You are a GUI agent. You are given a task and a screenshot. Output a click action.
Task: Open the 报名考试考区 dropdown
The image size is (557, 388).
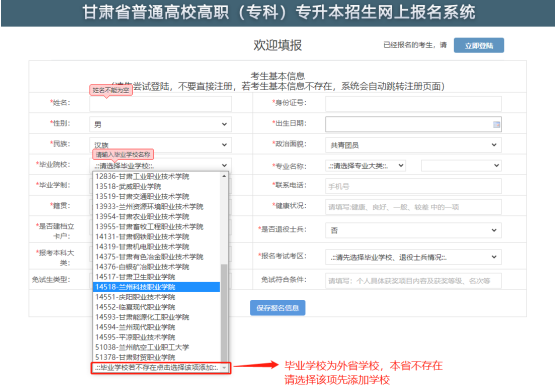pyautogui.click(x=413, y=257)
